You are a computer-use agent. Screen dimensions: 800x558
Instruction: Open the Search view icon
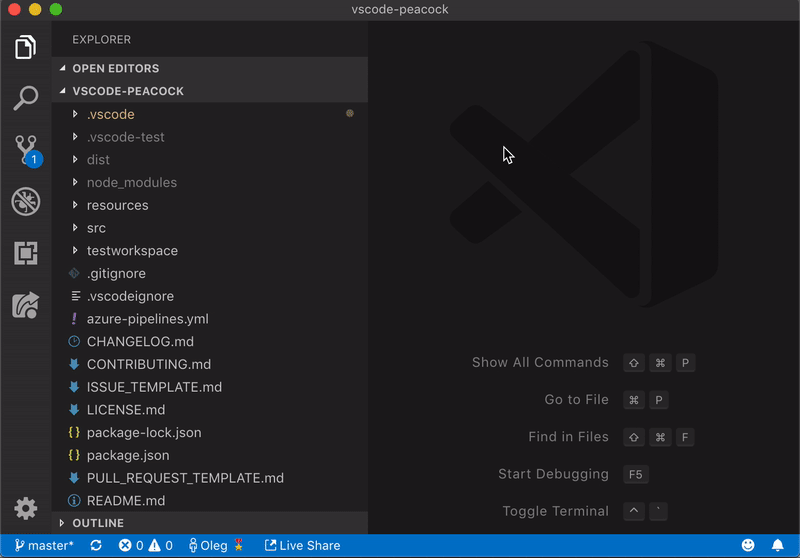pos(26,98)
